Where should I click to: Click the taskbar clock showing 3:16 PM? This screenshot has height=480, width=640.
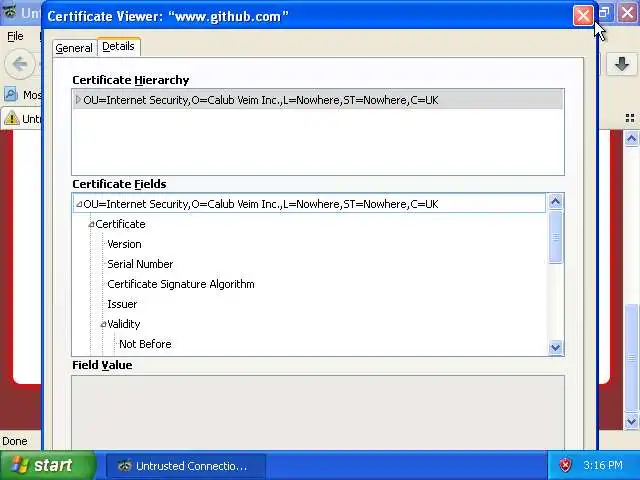(603, 465)
